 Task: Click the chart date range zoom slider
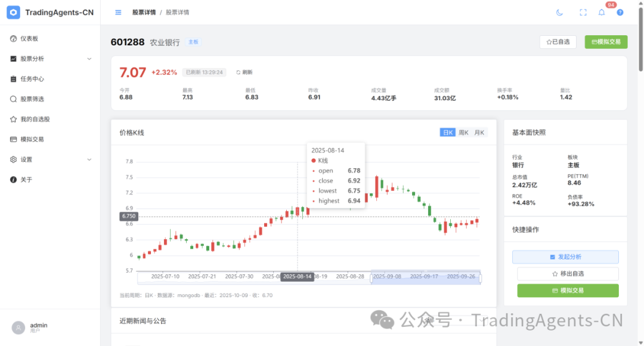click(x=425, y=277)
